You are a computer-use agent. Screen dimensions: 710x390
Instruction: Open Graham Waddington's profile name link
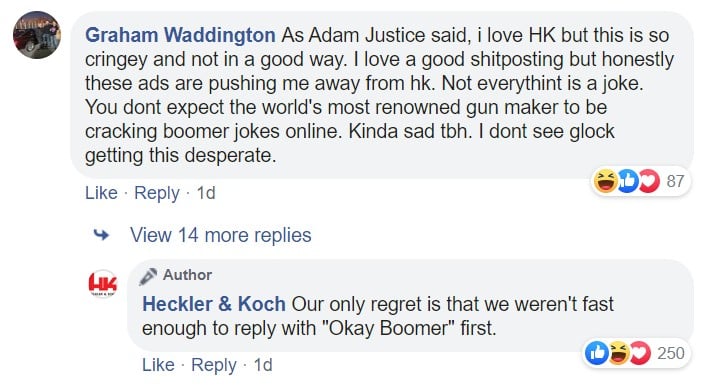[x=180, y=35]
